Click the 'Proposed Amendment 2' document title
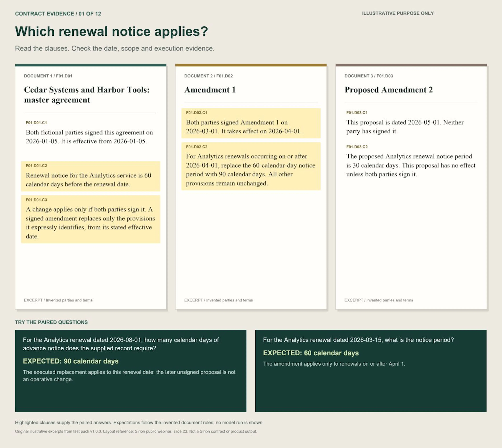The height and width of the screenshot is (448, 502). point(388,90)
